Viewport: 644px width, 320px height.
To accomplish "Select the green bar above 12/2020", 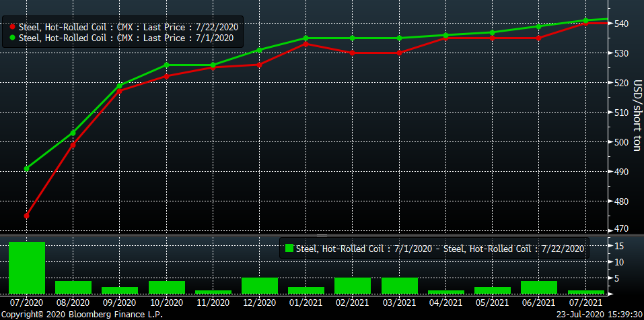I will tap(259, 286).
